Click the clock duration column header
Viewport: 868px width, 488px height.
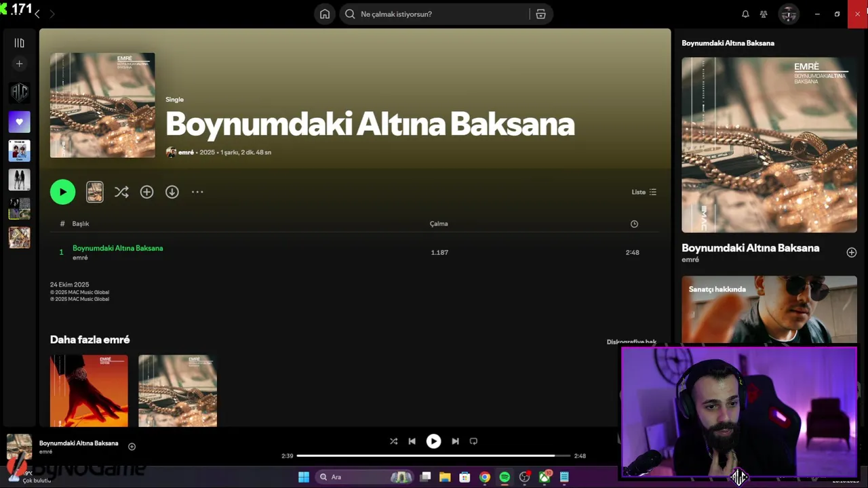[x=634, y=224]
